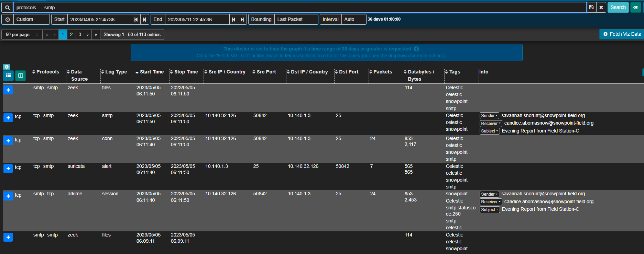644x254 pixels.
Task: Click 'alert' log type cell
Action: point(107,166)
